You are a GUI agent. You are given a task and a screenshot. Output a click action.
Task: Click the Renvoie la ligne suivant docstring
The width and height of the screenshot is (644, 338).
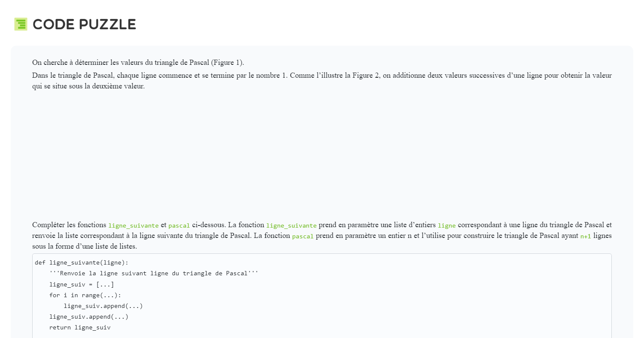pos(154,274)
